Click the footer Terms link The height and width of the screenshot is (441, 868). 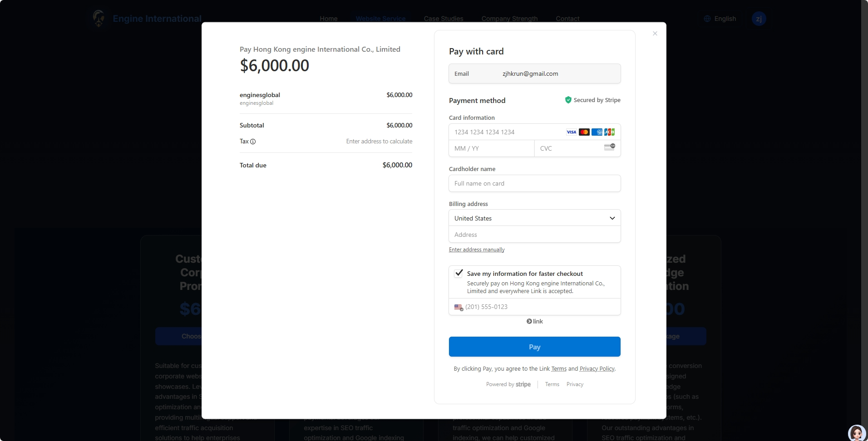(x=552, y=384)
